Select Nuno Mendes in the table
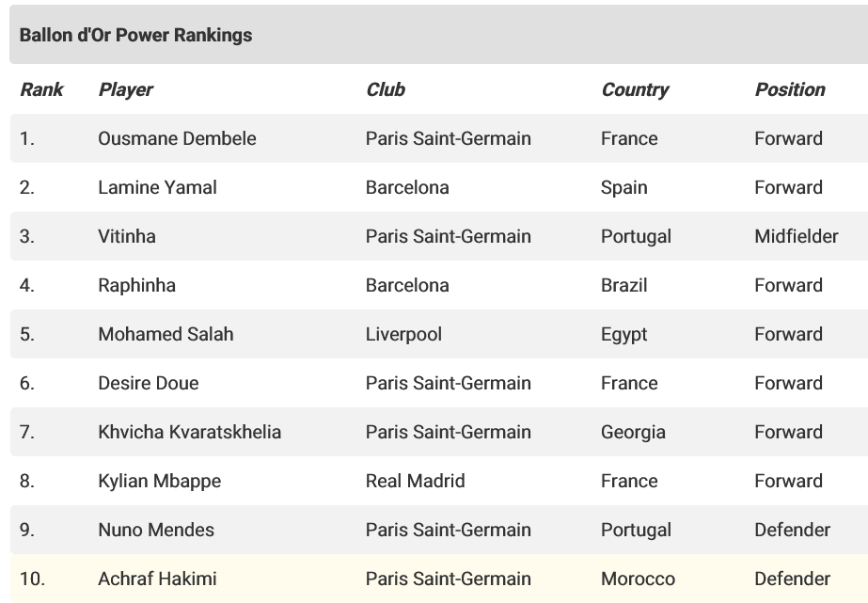 (156, 530)
